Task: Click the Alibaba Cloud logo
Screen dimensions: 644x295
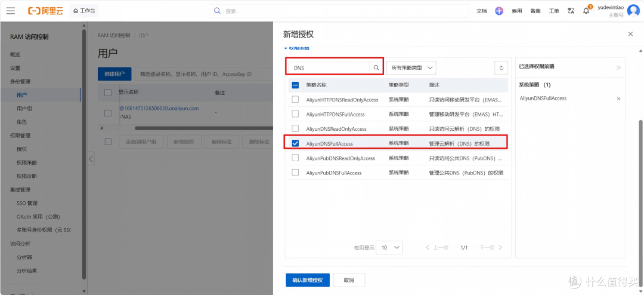Action: (x=45, y=11)
